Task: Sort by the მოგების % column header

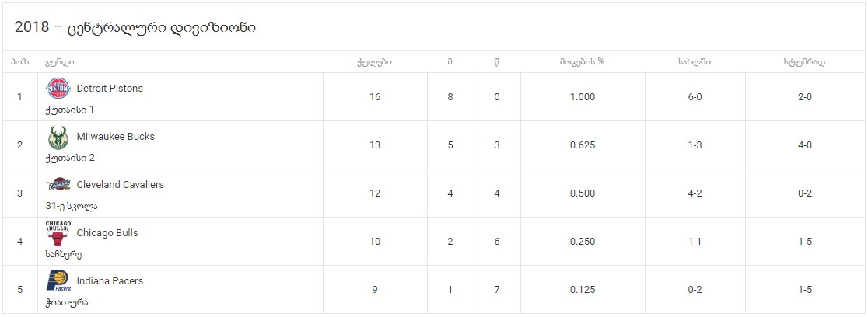Action: 583,62
